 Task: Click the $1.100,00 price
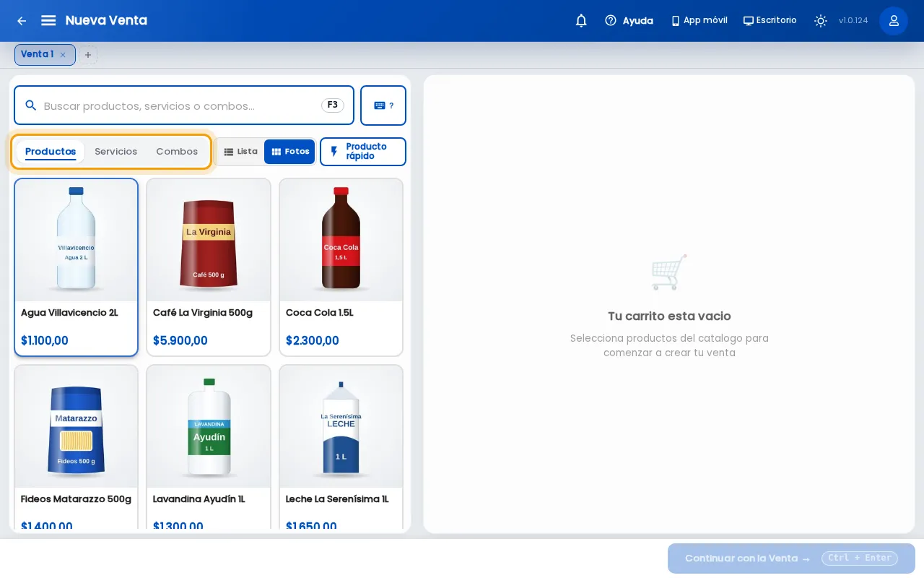pos(45,341)
